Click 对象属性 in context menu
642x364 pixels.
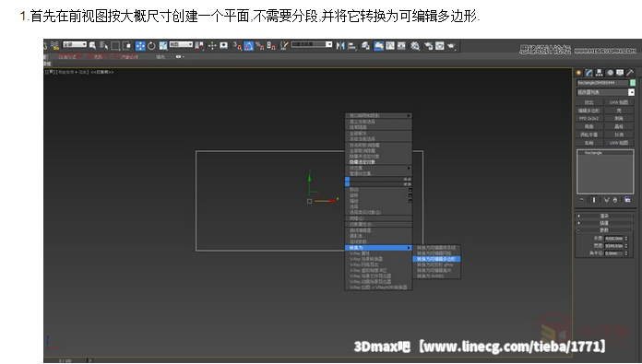[x=378, y=224]
